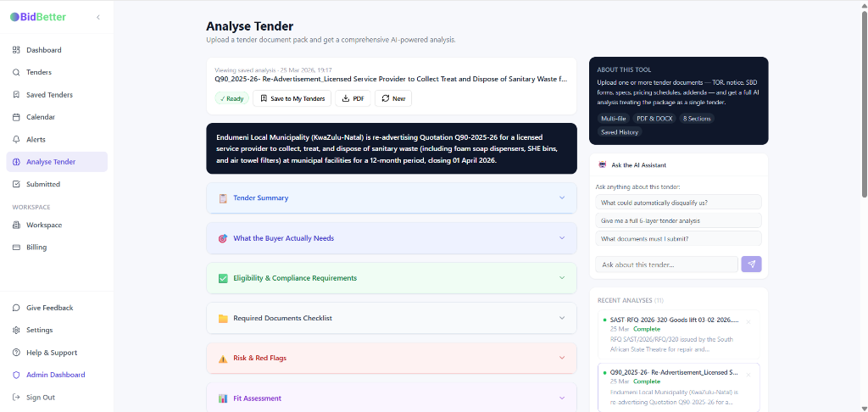Collapse the sidebar with the chevron
This screenshot has height=412, width=868.
point(98,17)
